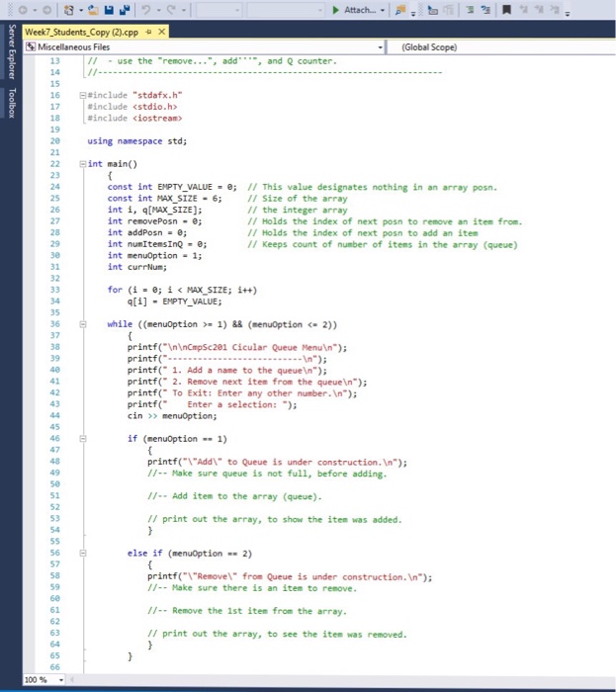Click the Previous Bookmark icon
This screenshot has height=692, width=616.
(x=523, y=10)
